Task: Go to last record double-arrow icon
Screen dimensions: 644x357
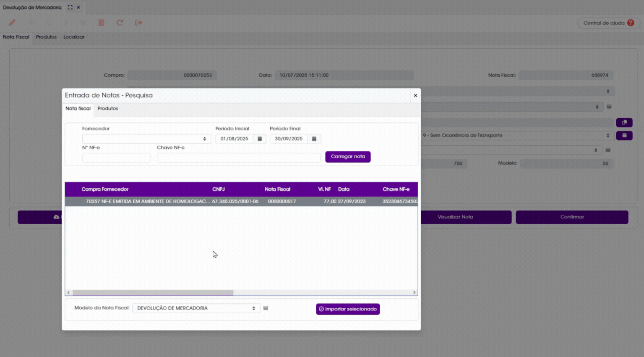Action: (x=83, y=23)
